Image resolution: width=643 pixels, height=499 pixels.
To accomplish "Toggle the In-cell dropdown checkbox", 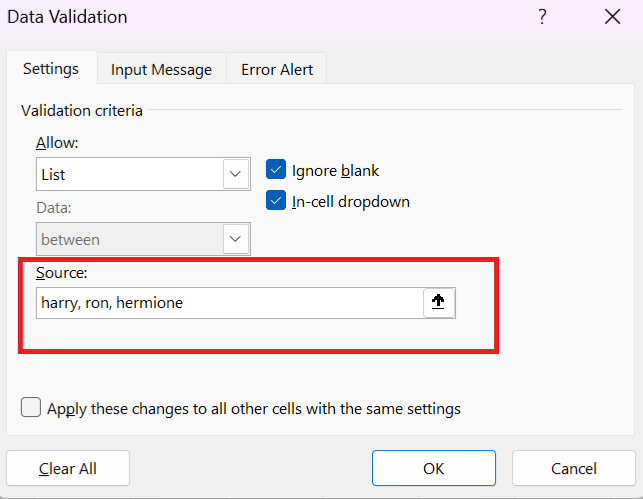I will (x=276, y=201).
